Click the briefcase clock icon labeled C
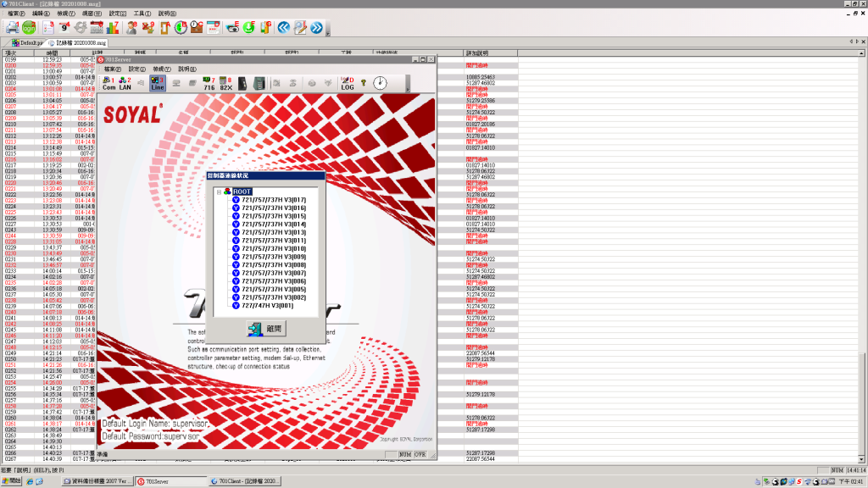The width and height of the screenshot is (868, 488). pyautogui.click(x=197, y=27)
